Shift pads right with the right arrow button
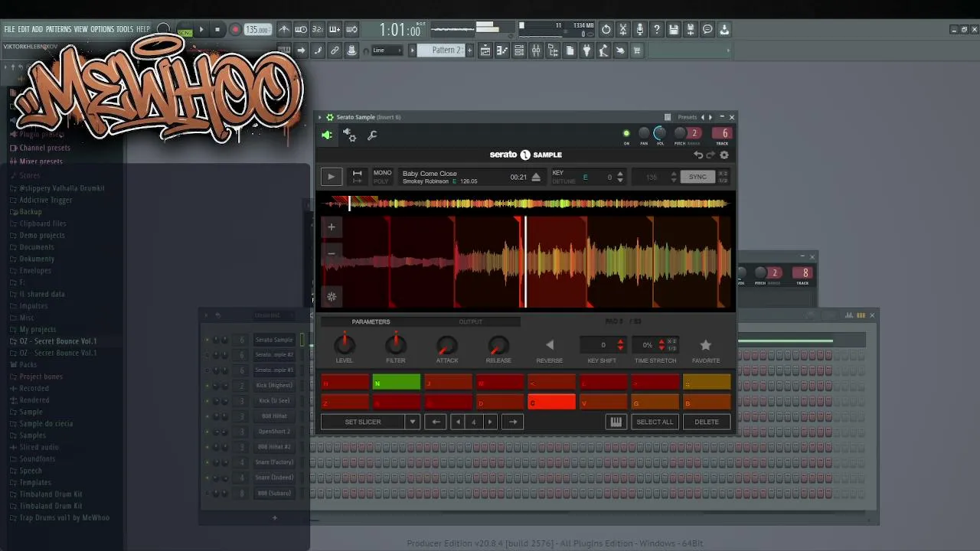 click(x=513, y=422)
